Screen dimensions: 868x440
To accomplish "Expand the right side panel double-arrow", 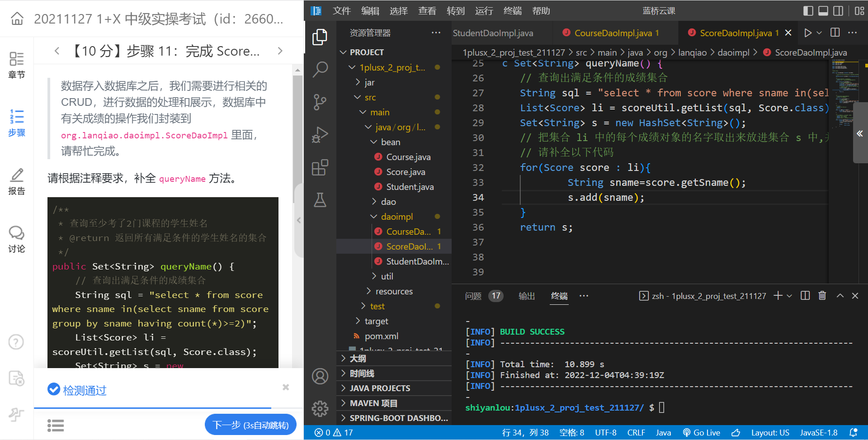I will pyautogui.click(x=860, y=133).
